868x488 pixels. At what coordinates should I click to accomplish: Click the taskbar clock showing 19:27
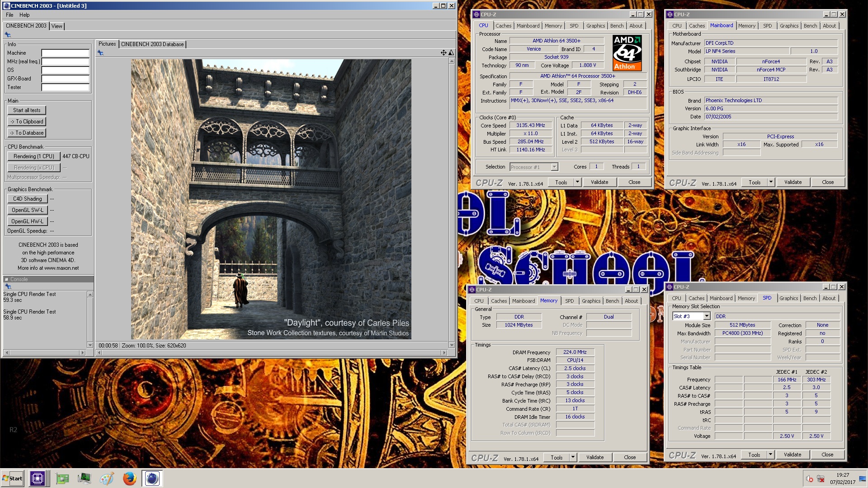(842, 475)
